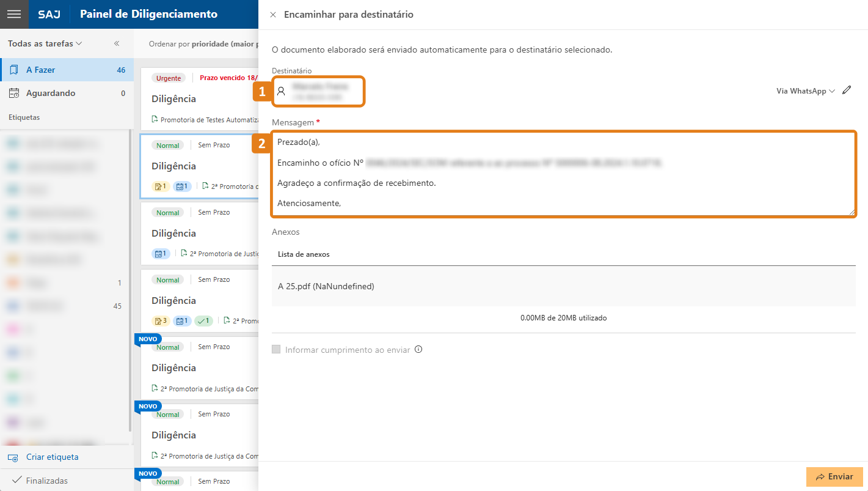Expand the Todas as tarefas dropdown
Screen dimensions: 868x491
click(x=45, y=43)
